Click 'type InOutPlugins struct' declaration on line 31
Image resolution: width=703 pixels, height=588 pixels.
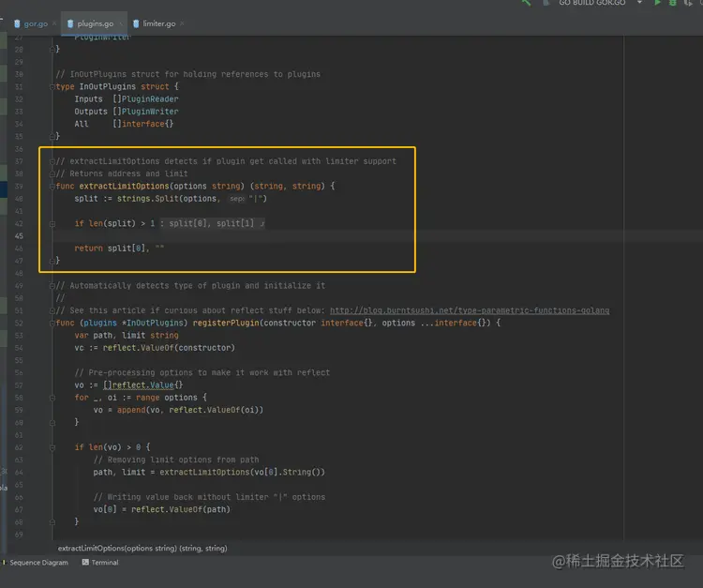[112, 86]
